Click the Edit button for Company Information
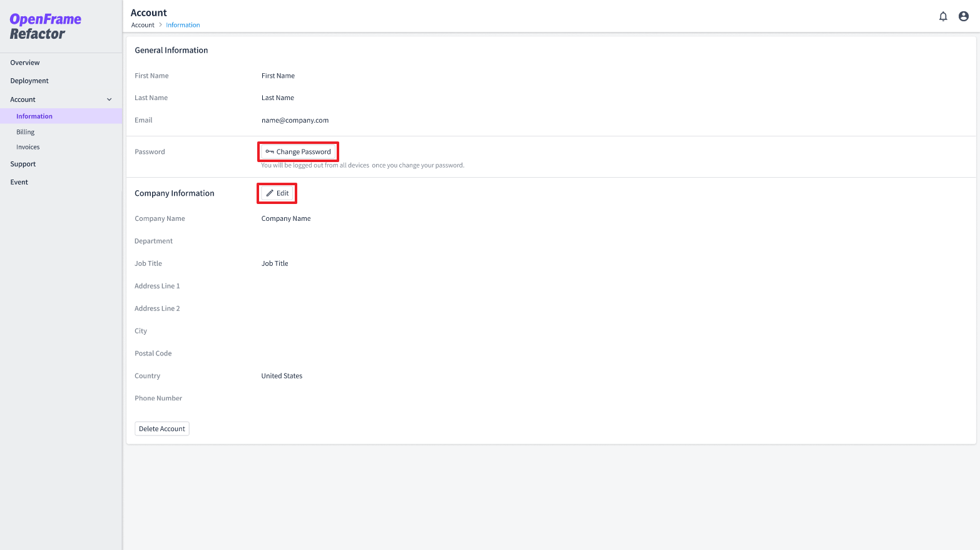The width and height of the screenshot is (980, 550). pyautogui.click(x=277, y=193)
